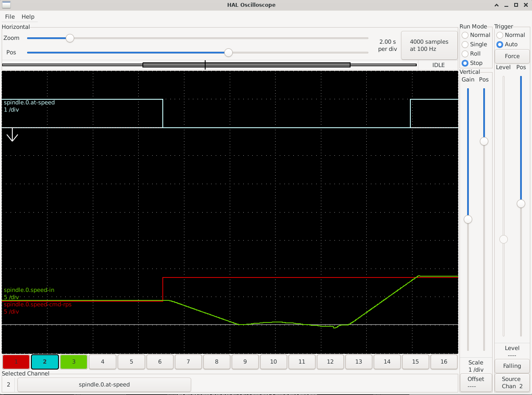
Task: Enable channel 15
Action: coord(415,362)
